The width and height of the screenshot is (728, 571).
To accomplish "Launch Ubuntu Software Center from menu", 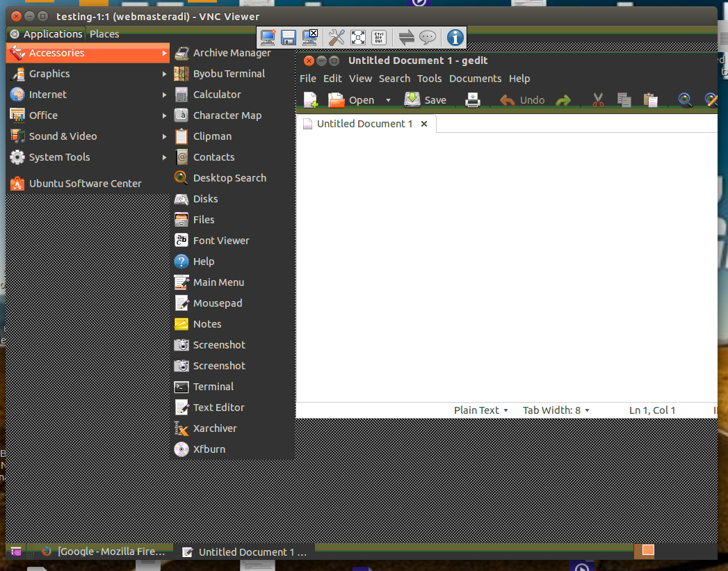I will 88,184.
